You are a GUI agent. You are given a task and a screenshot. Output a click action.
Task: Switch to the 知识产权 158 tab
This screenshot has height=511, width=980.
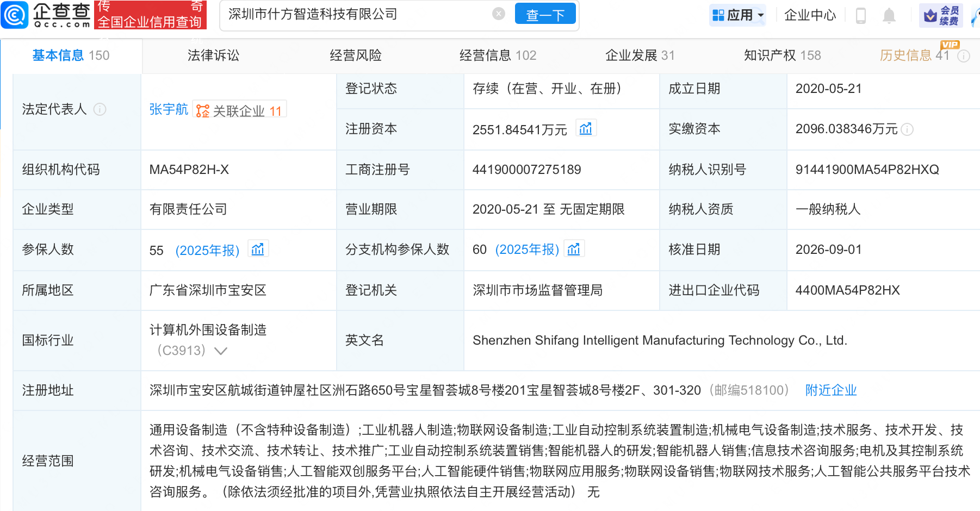782,55
